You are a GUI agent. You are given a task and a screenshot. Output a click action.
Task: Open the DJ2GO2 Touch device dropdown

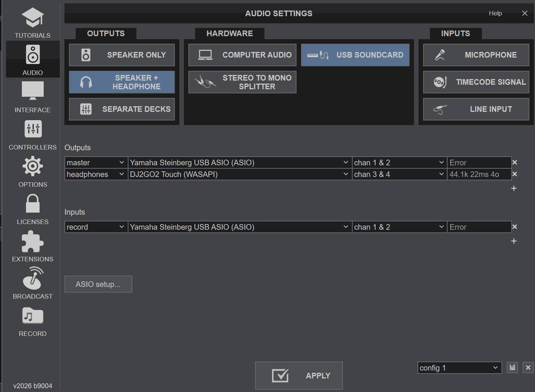(240, 174)
